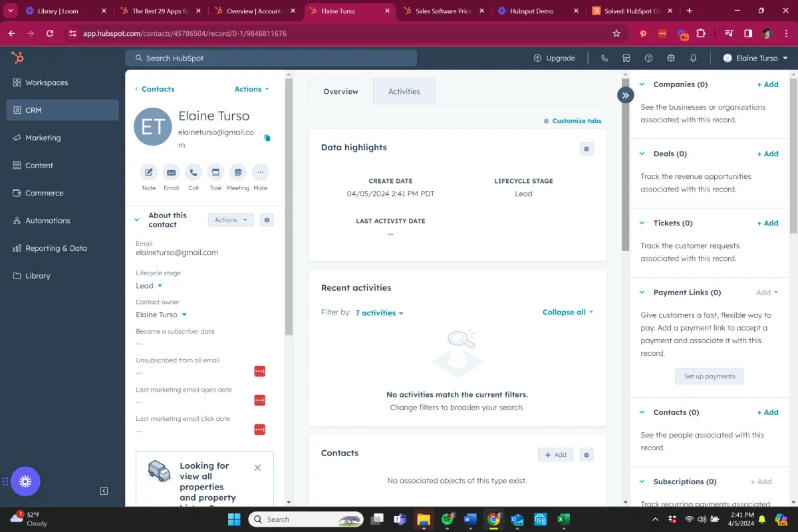Click red badge beside Last marketing email click date
The width and height of the screenshot is (798, 532).
[260, 430]
